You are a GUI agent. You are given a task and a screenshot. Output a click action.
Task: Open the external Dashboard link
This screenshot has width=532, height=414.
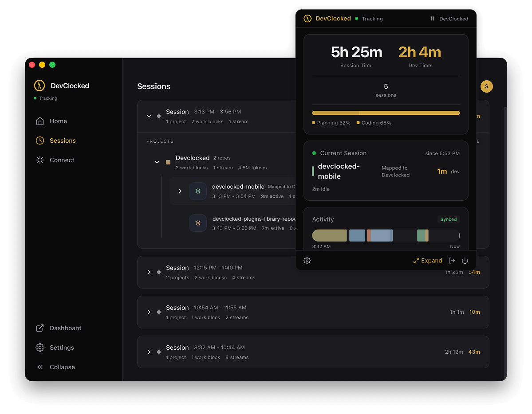(65, 328)
